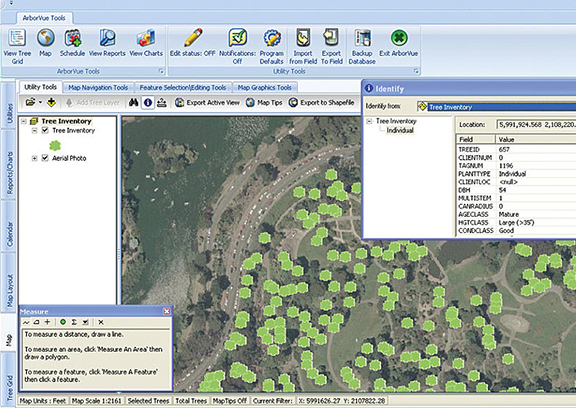Switch to Feature Selection/Editing Tools tab

(x=183, y=87)
